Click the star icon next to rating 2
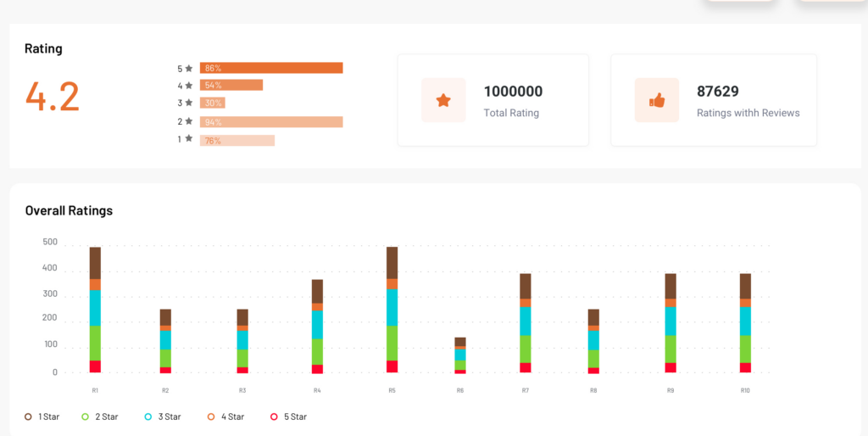The height and width of the screenshot is (436, 868). pyautogui.click(x=189, y=120)
